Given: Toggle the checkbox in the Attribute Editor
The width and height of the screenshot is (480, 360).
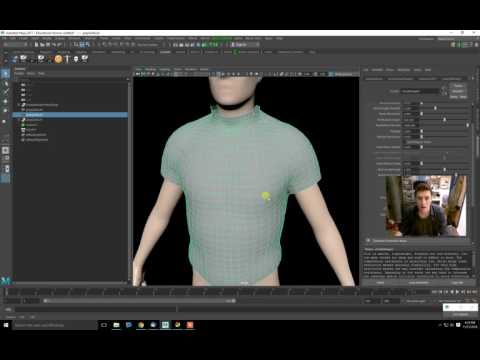Looking at the screenshot, I should [x=406, y=142].
